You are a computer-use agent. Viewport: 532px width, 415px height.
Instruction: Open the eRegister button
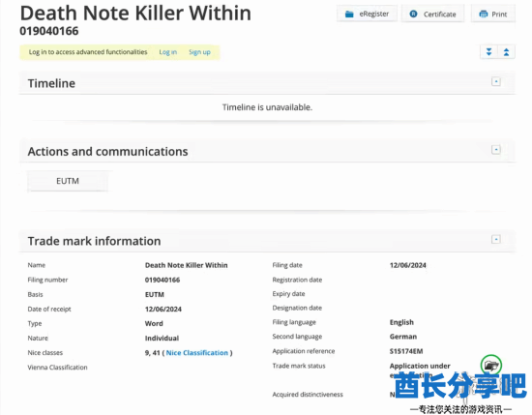point(367,14)
